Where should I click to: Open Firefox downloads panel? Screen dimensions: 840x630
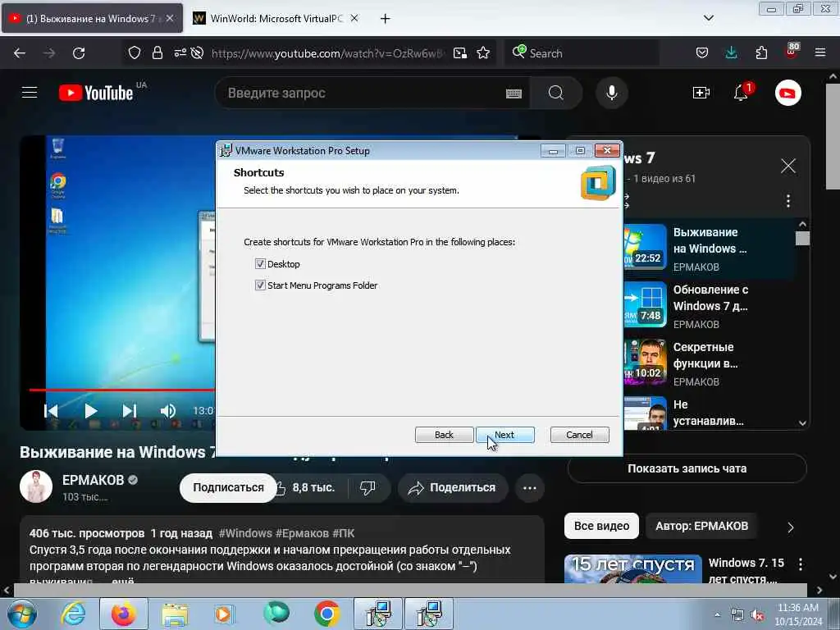tap(731, 53)
